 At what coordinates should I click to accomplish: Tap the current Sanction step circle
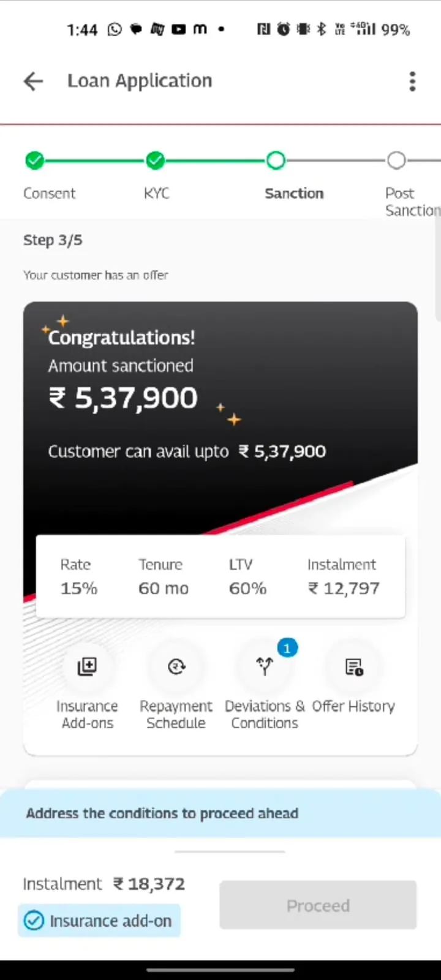(276, 160)
